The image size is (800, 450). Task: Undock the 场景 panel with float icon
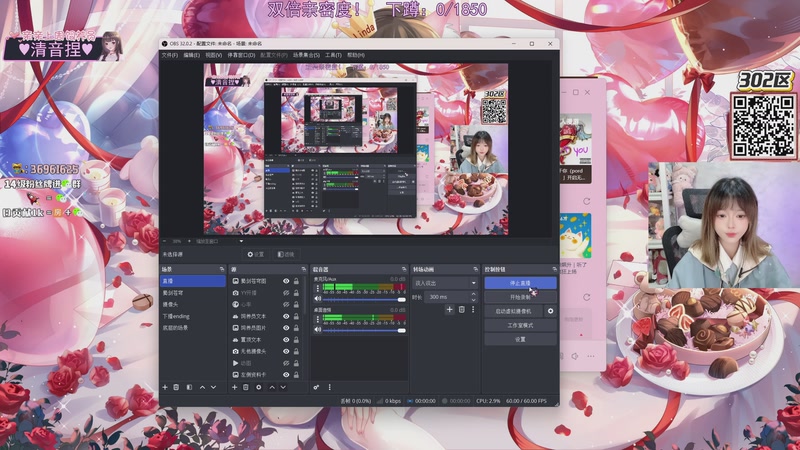[x=222, y=269]
